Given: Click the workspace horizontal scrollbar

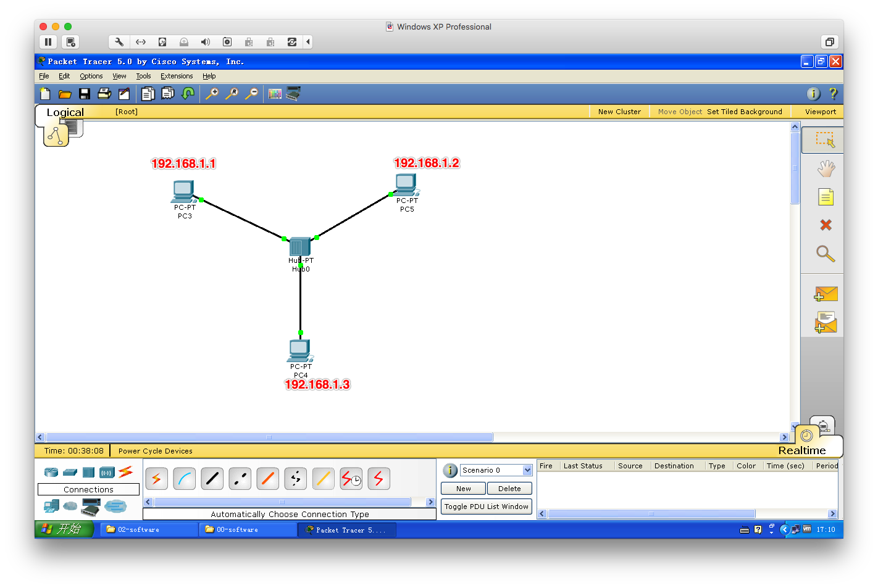Looking at the screenshot, I should point(269,437).
